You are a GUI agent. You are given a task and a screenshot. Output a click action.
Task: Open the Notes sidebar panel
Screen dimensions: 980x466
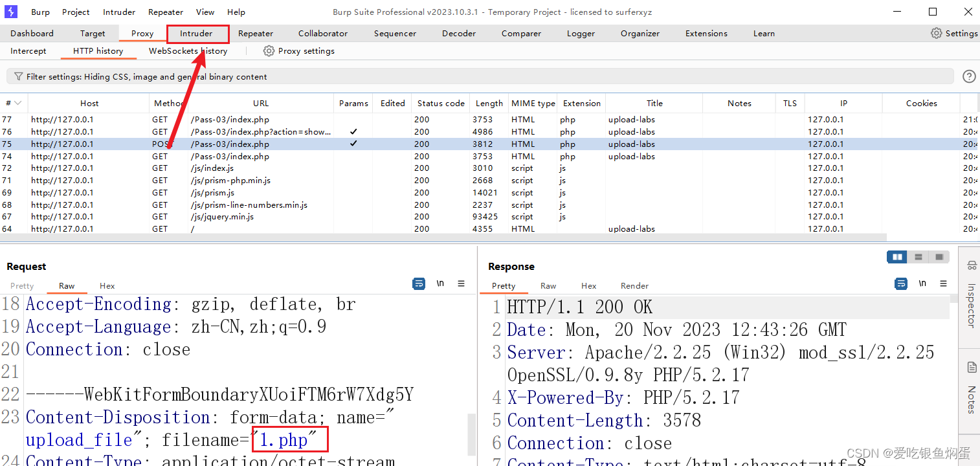(x=970, y=396)
